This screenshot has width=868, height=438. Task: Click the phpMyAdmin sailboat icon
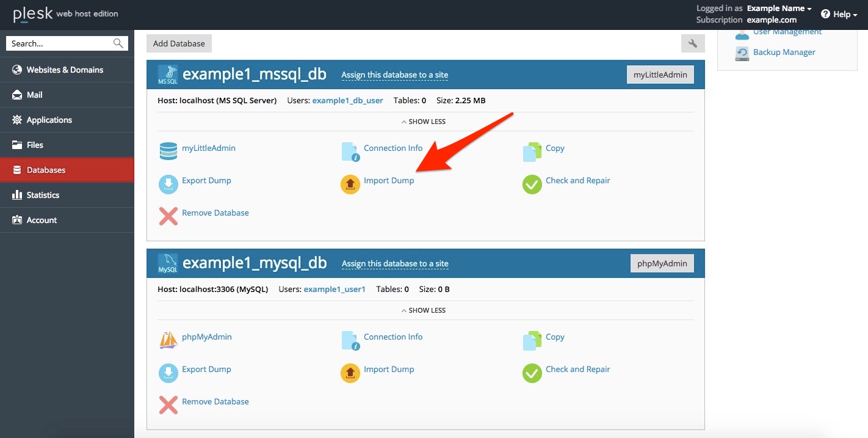168,340
